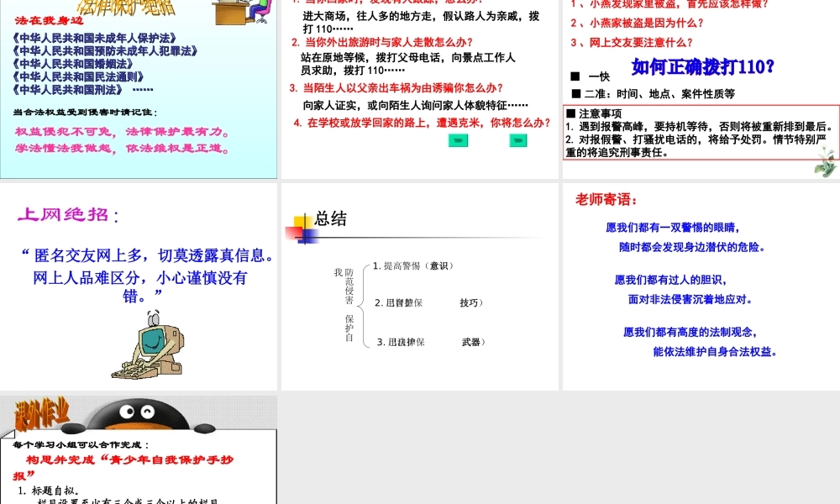Viewport: 840px width, 504px height.
Task: Click the 注意事项 heading in the red box
Action: [x=594, y=113]
